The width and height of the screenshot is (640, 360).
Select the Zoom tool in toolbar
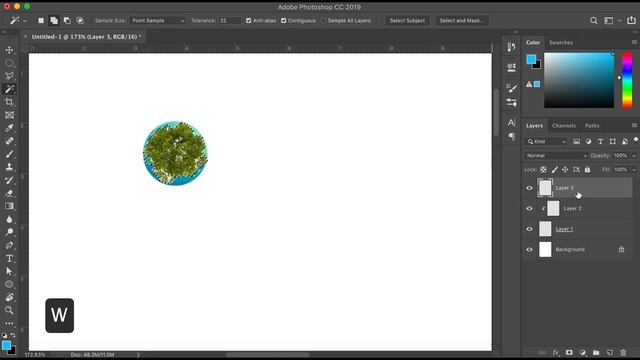pyautogui.click(x=9, y=310)
